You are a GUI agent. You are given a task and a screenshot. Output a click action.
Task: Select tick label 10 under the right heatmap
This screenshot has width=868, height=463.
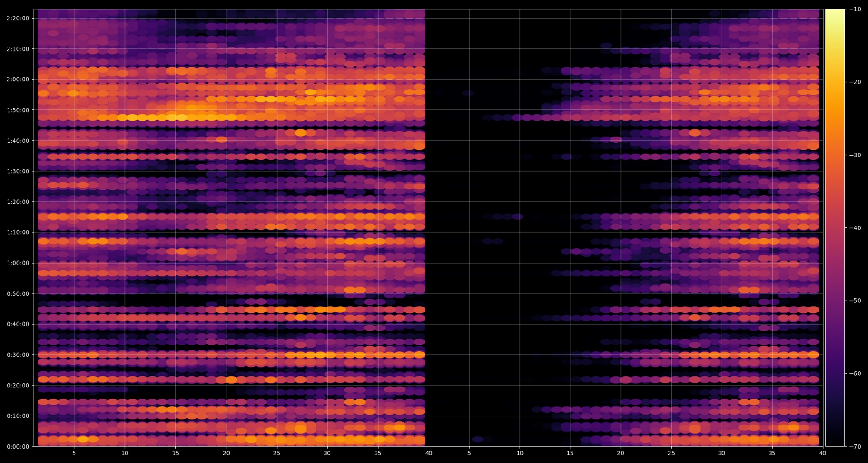click(x=520, y=453)
